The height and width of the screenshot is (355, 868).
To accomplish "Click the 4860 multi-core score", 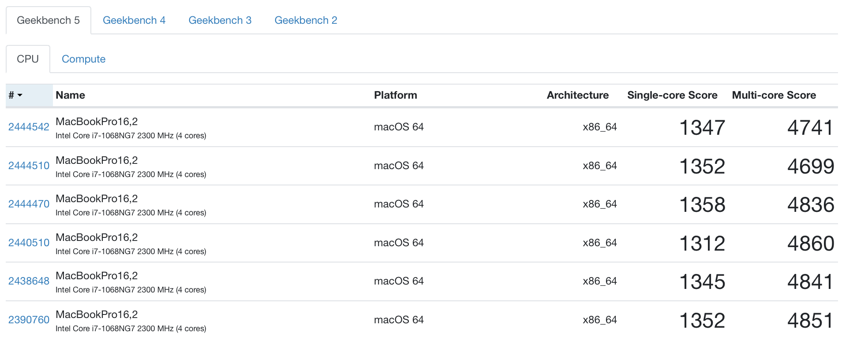I will click(x=811, y=244).
